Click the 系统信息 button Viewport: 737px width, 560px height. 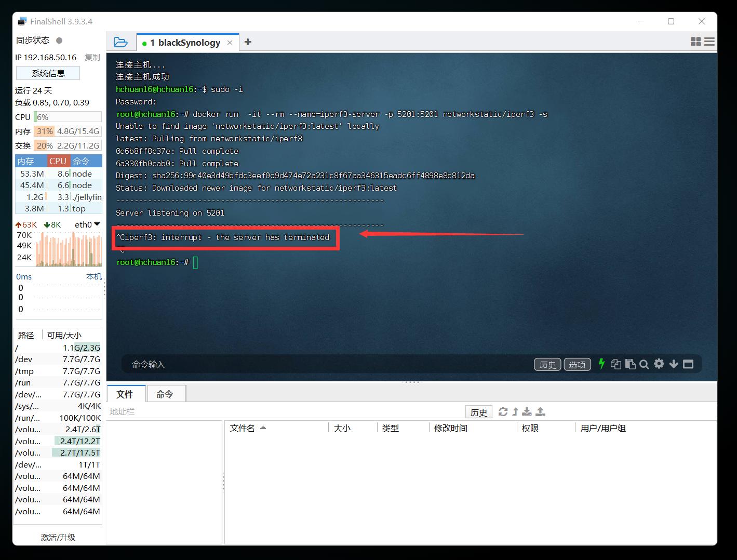tap(48, 73)
